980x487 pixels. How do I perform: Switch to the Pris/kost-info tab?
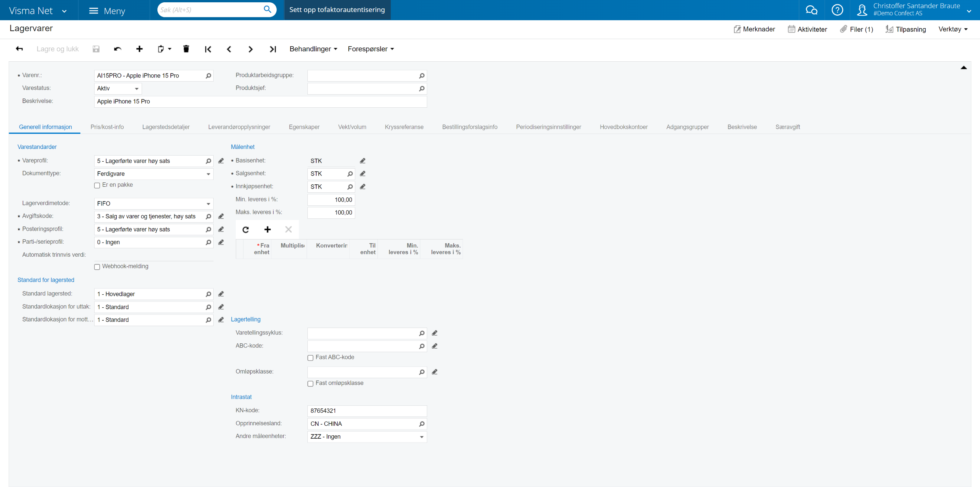pos(107,127)
